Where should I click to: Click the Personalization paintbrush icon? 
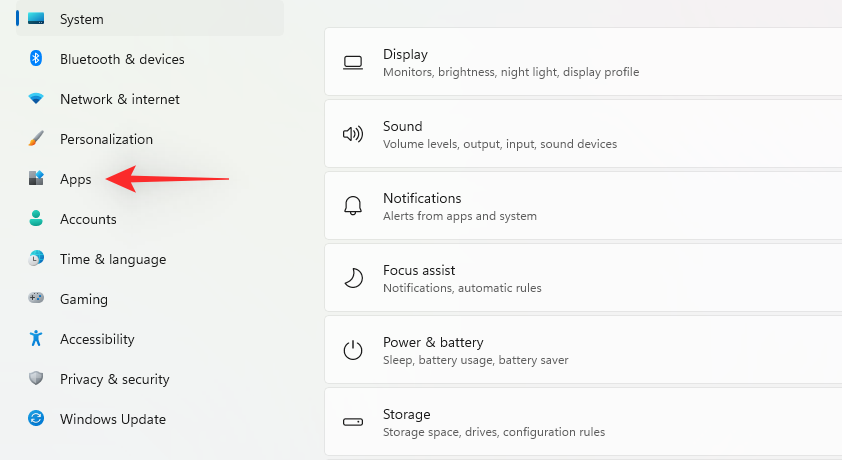click(x=36, y=139)
